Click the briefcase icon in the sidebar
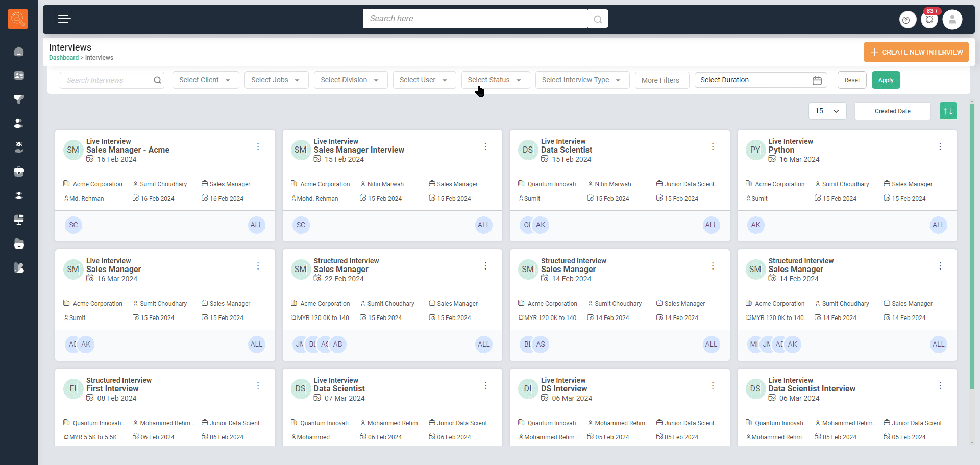The height and width of the screenshot is (465, 980). (x=19, y=172)
